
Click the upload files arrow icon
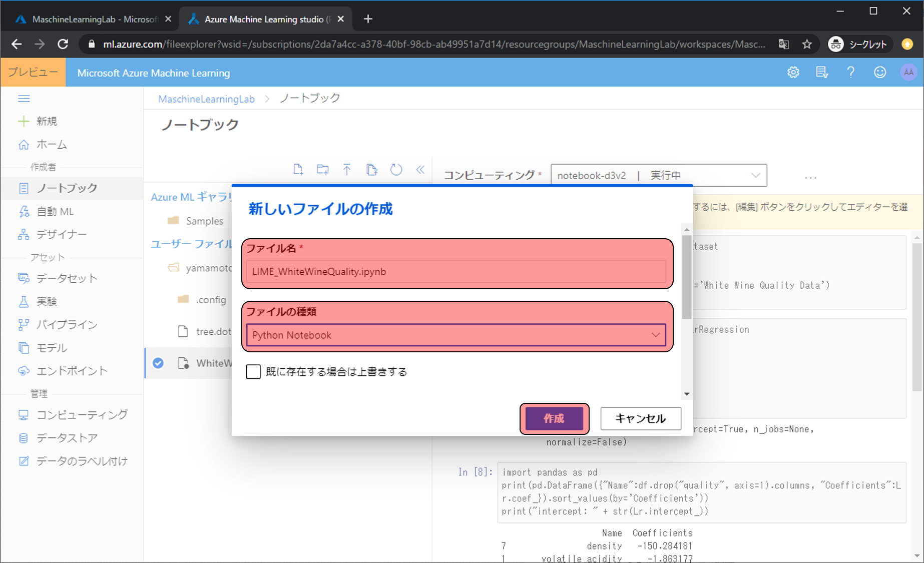coord(347,170)
